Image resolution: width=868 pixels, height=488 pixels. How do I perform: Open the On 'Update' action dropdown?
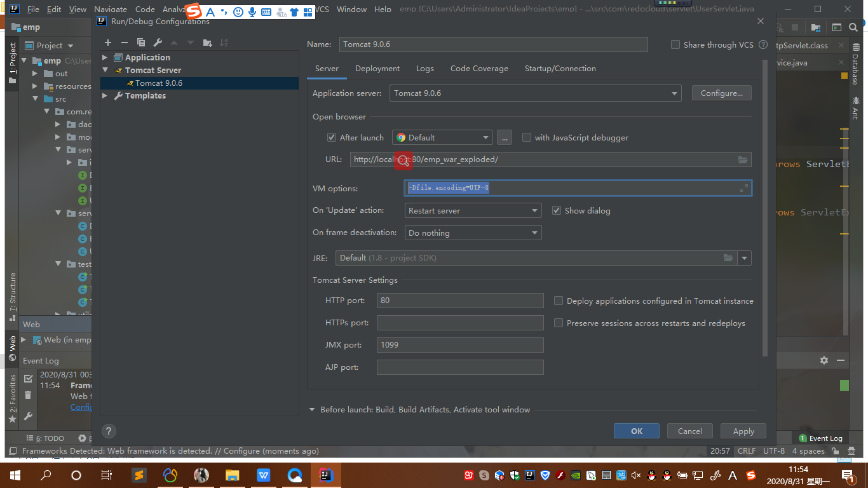pyautogui.click(x=473, y=210)
